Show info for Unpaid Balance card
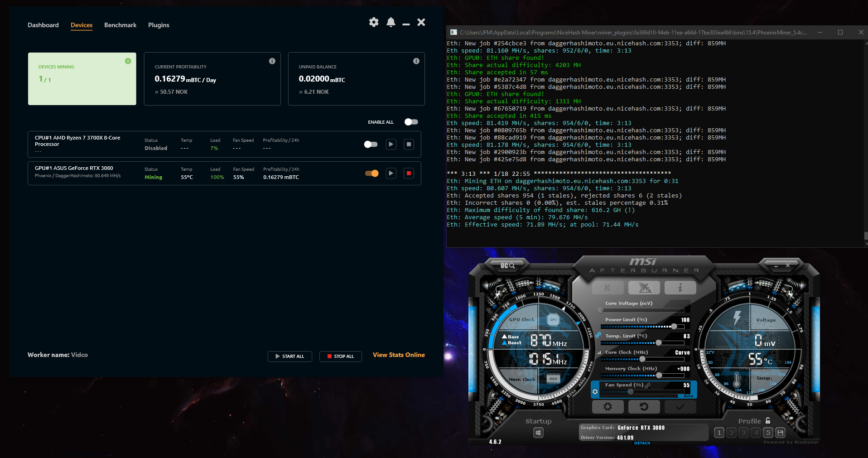 coord(416,61)
